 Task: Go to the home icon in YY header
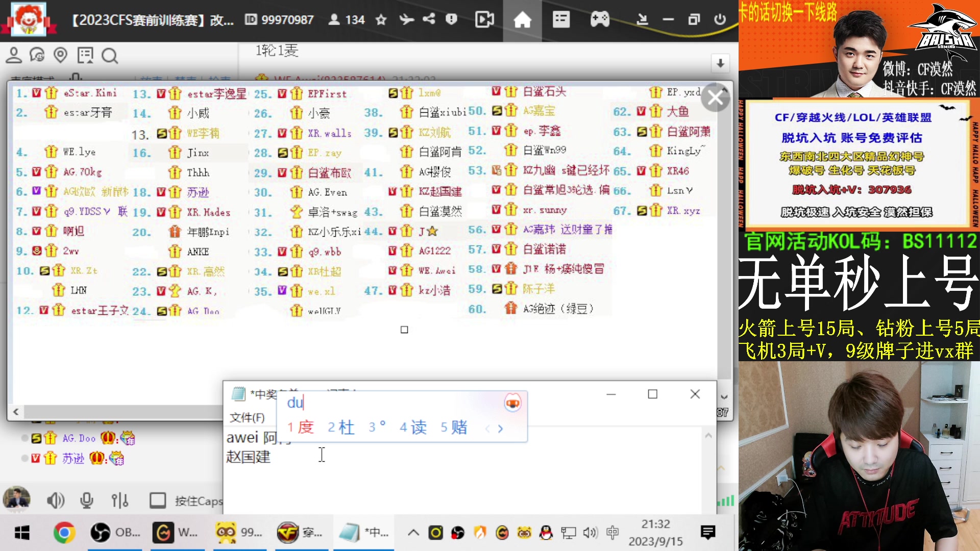click(x=522, y=20)
